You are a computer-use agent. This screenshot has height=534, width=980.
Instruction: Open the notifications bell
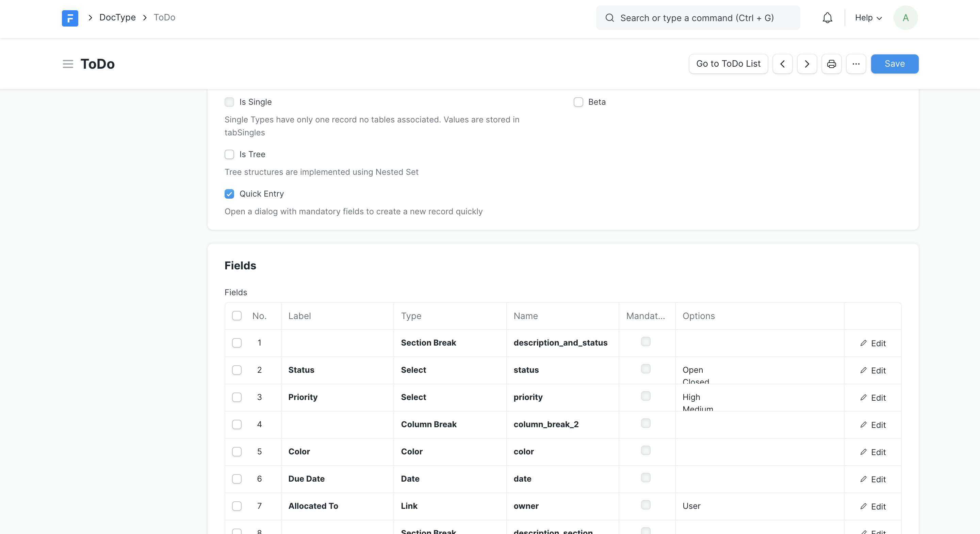click(x=827, y=18)
